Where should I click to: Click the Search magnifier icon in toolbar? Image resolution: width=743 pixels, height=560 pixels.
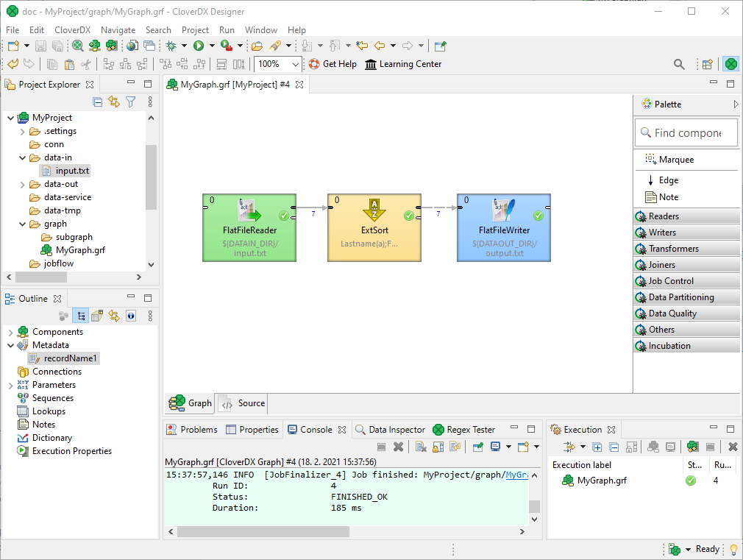[x=679, y=64]
